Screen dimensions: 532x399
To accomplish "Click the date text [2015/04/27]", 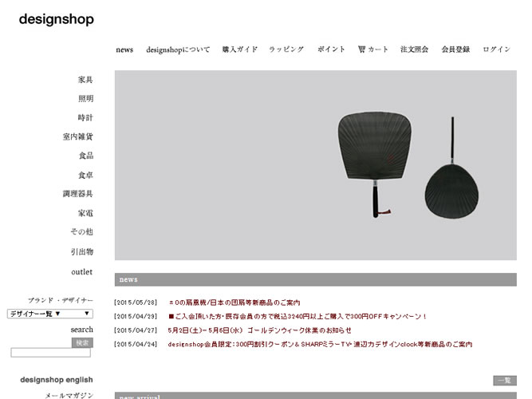I will click(136, 330).
